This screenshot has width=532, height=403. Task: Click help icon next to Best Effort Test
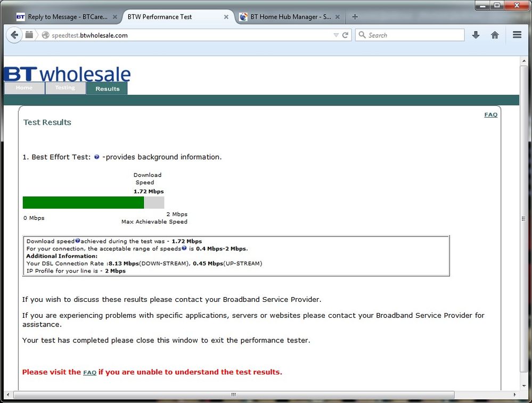point(97,157)
